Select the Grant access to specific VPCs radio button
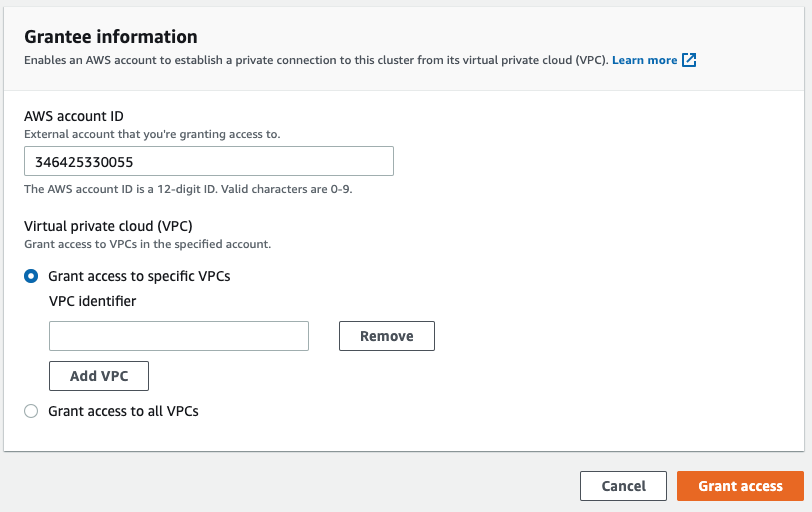 (31, 276)
